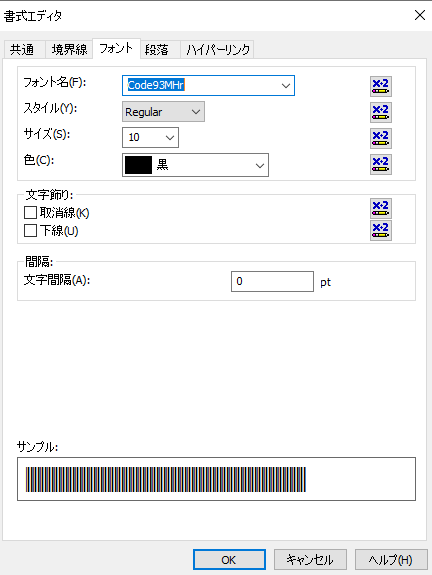
Task: Click the キャンセル button
Action: (x=310, y=560)
